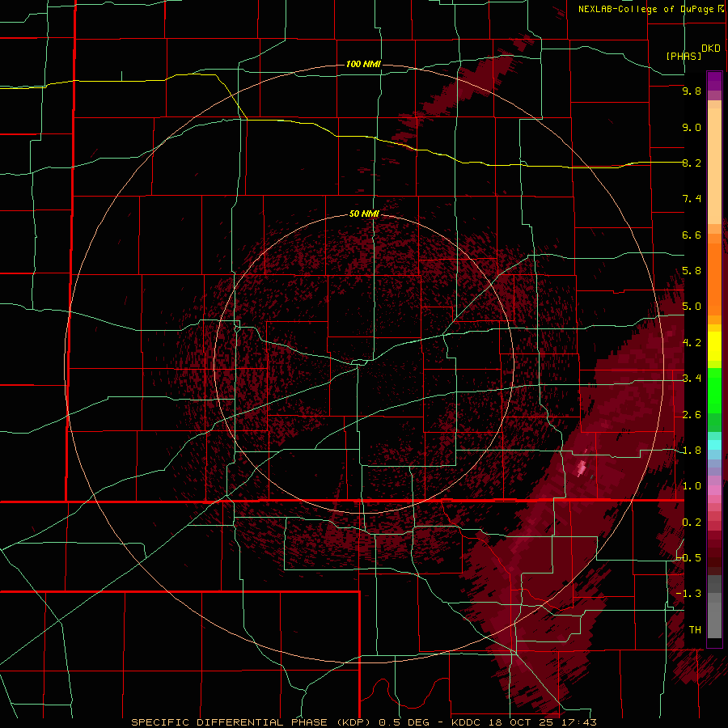This screenshot has width=728, height=728.
Task: Click the 7.4 value on the color scale
Action: [692, 199]
